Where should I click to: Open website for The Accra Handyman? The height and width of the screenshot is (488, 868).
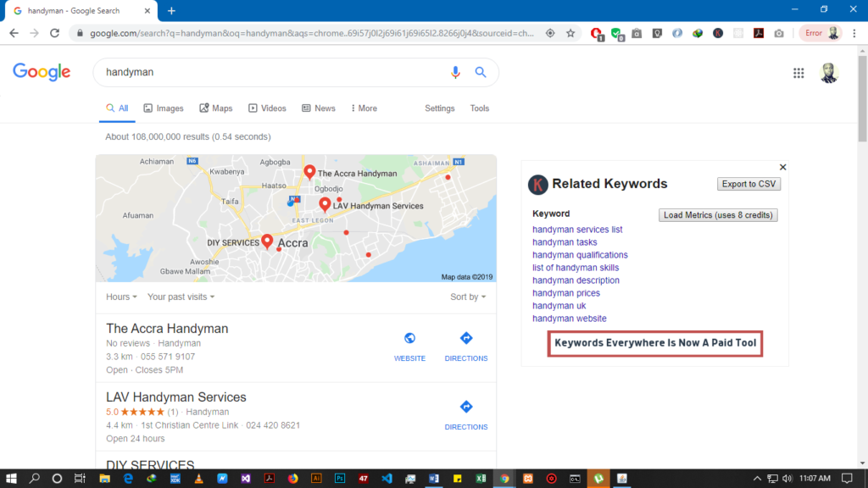[x=409, y=347]
